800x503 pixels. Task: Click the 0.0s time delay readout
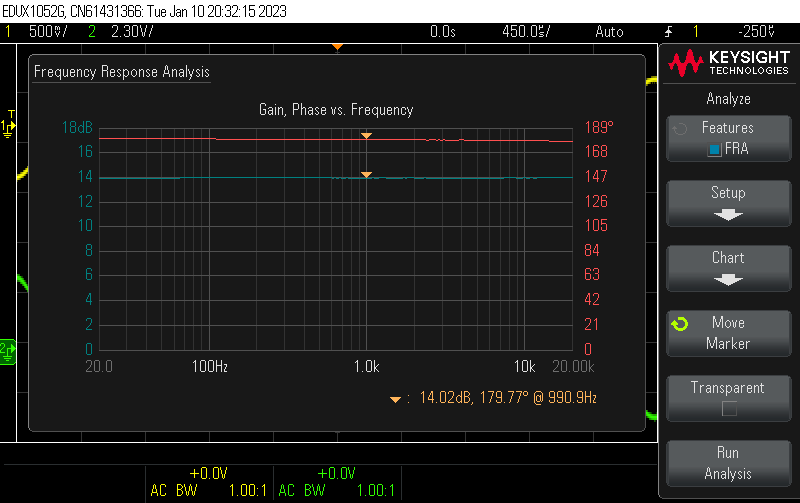tap(442, 32)
